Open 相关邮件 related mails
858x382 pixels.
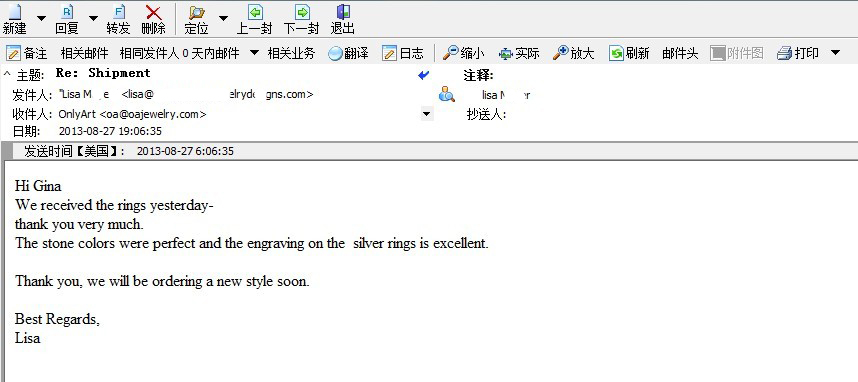(x=84, y=53)
